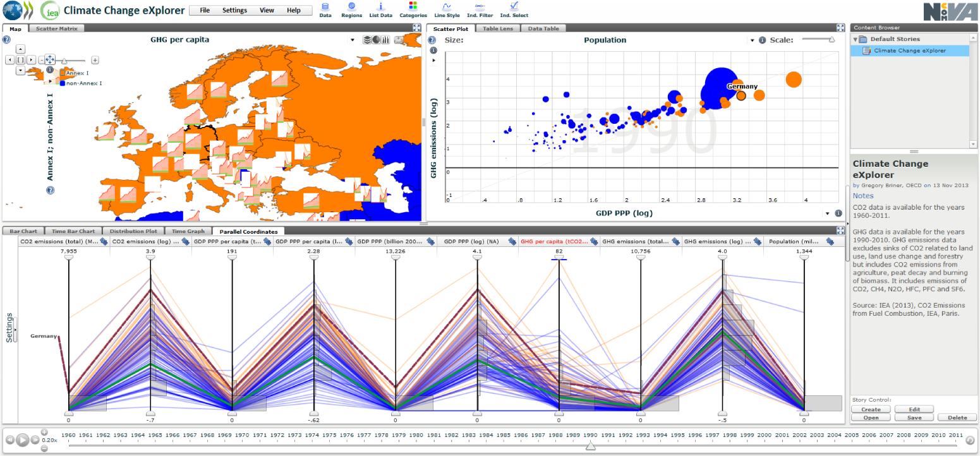Open the GHG per capita map indicator dropdown
Viewport: 980px width, 456px height.
click(353, 40)
